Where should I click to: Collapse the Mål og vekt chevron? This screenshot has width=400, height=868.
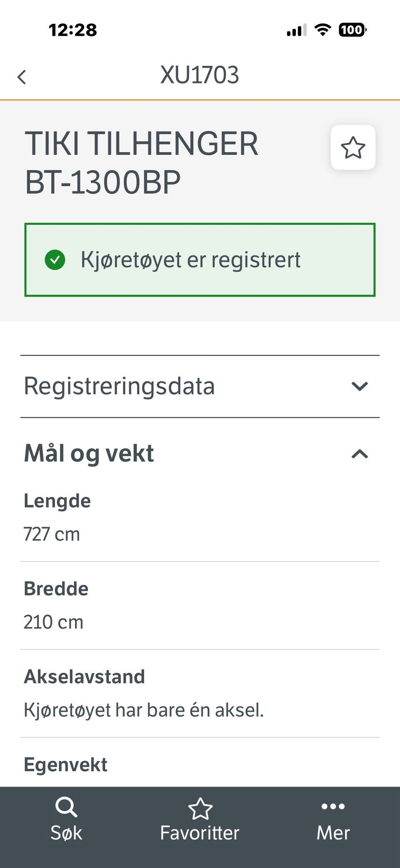360,453
